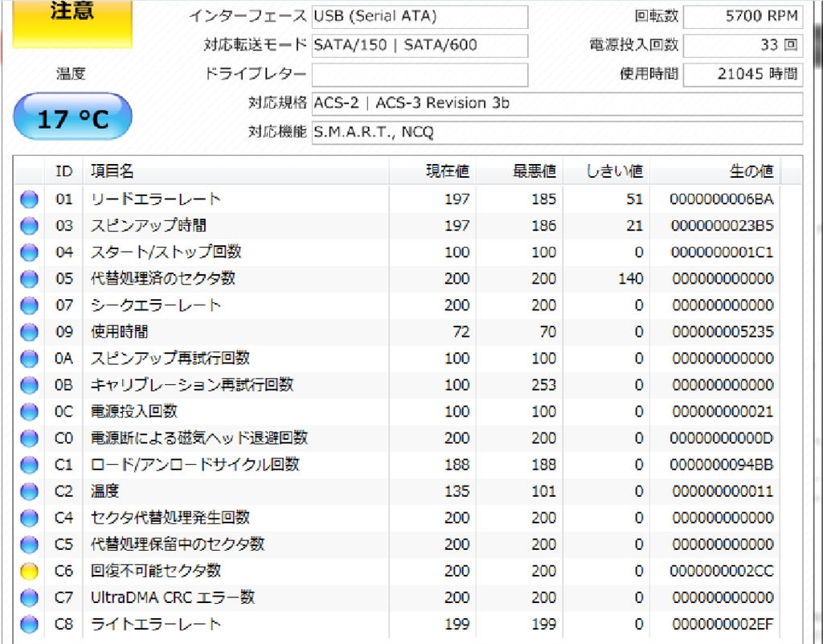
Task: Click raw value 000000094BB in C1 row
Action: pos(722,465)
